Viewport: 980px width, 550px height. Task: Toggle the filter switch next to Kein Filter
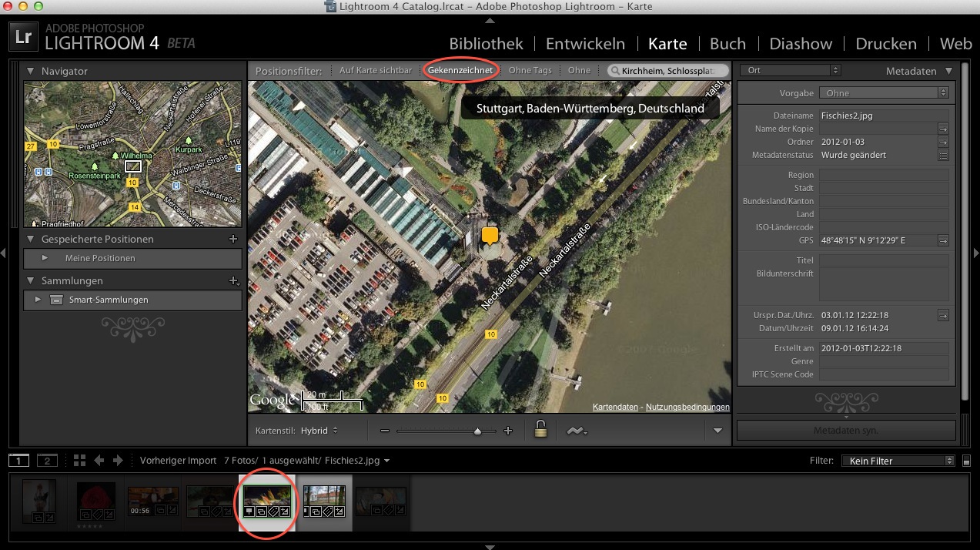(966, 461)
